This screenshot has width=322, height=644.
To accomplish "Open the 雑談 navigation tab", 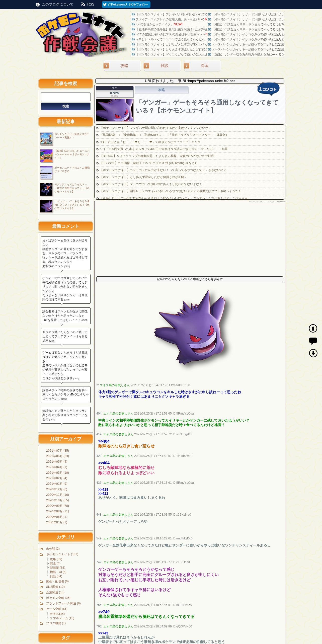I will (163, 66).
